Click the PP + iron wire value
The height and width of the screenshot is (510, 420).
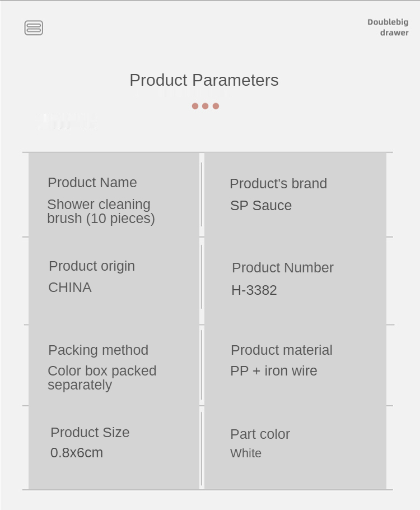pyautogui.click(x=274, y=371)
